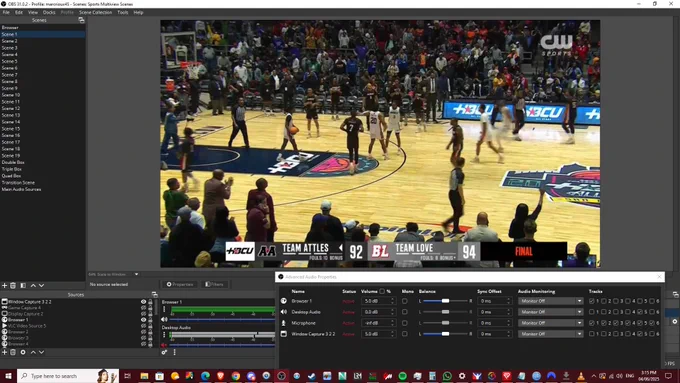Image resolution: width=680 pixels, height=383 pixels.
Task: Open Edit menu
Action: (19, 12)
